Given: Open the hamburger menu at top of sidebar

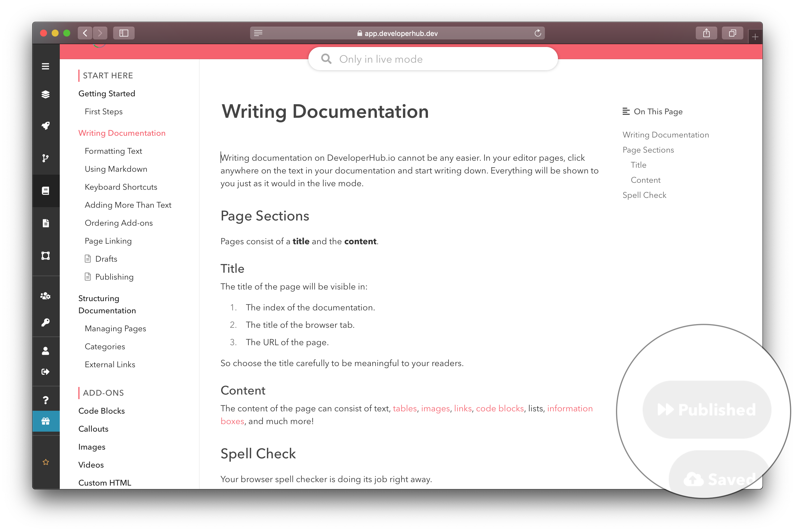Looking at the screenshot, I should (x=46, y=66).
